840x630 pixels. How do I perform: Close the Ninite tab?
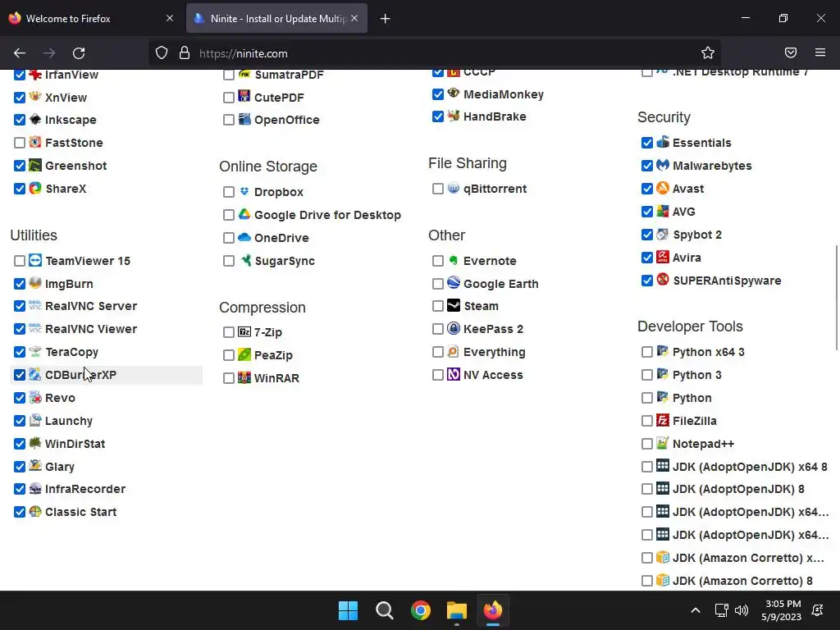point(354,18)
